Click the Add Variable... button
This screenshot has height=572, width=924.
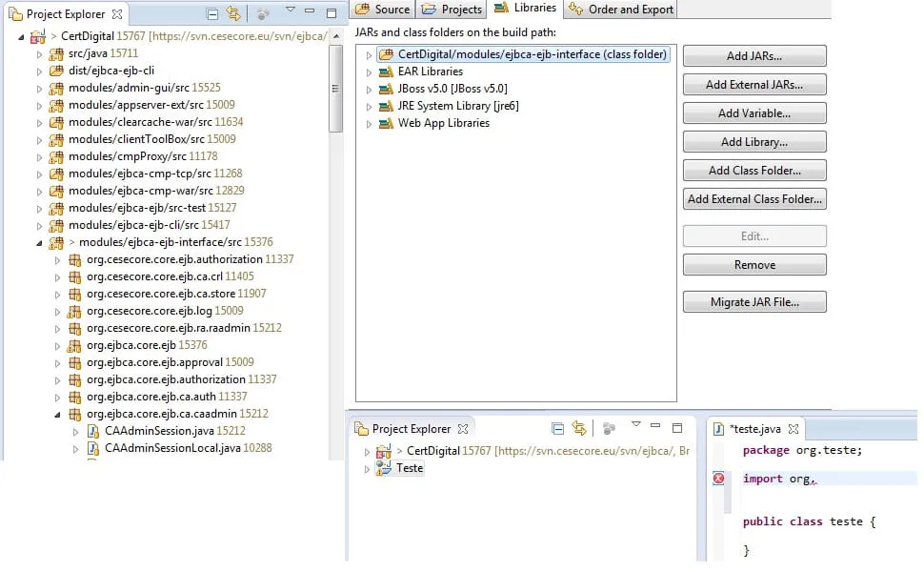(754, 113)
